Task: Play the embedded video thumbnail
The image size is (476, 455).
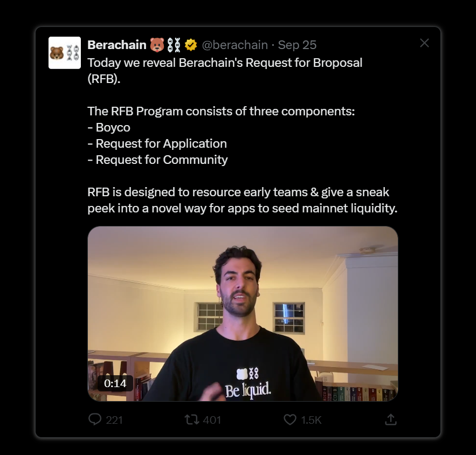Action: click(243, 314)
